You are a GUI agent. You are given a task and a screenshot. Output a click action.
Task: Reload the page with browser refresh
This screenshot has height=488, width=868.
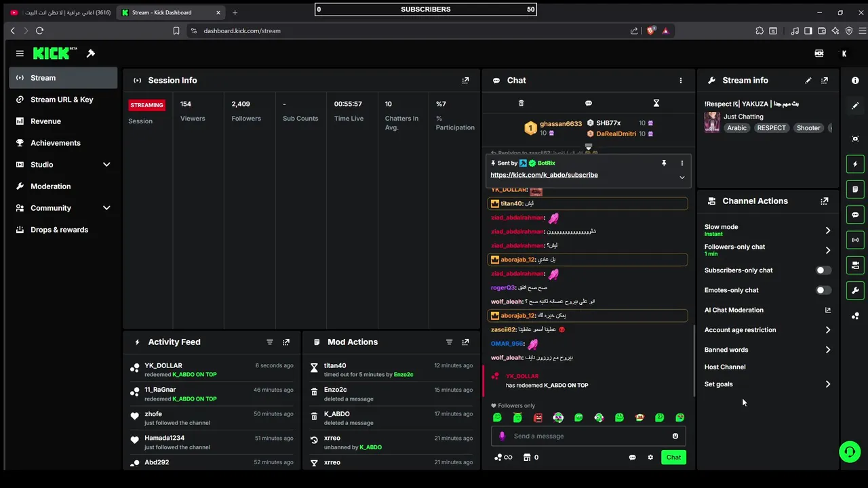[39, 30]
